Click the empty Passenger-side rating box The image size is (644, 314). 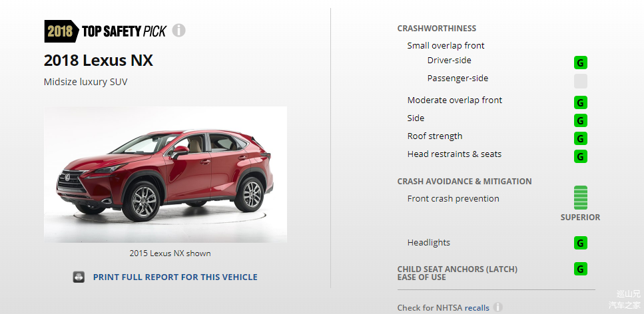point(580,81)
